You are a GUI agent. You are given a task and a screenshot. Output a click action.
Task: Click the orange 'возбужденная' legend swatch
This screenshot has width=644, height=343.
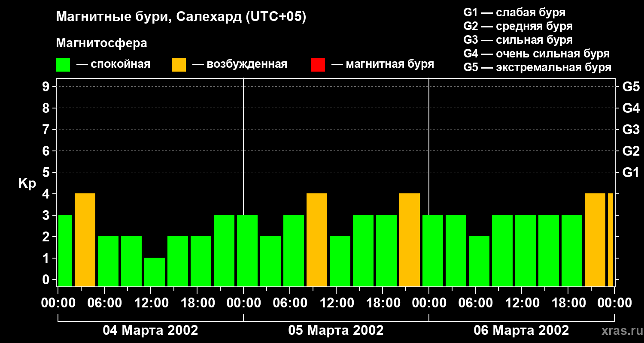[x=179, y=65]
